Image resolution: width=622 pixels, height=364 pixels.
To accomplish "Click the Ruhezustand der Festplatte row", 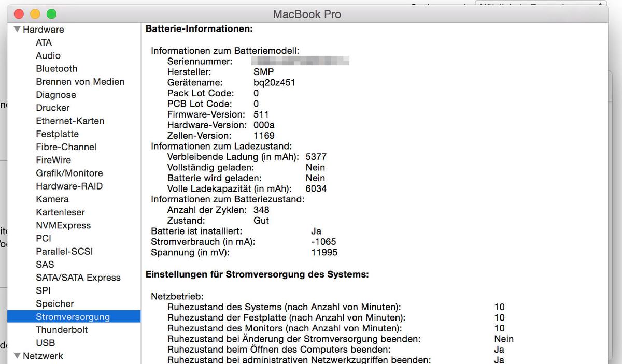I will 336,317.
